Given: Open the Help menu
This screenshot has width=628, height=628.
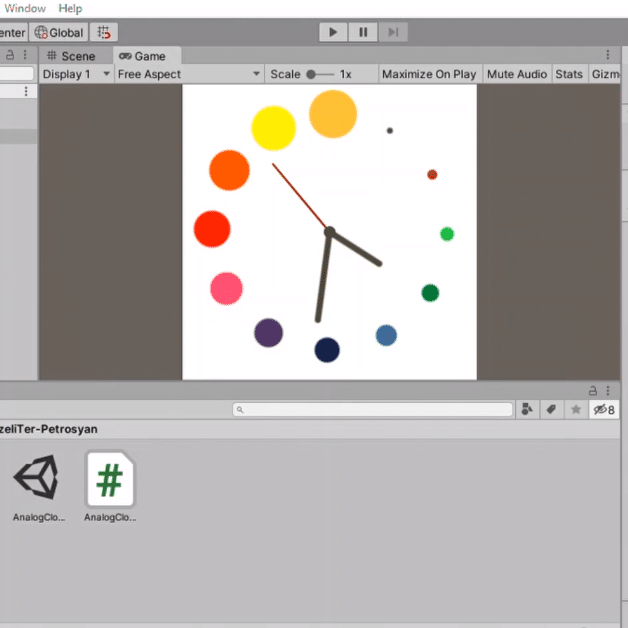Looking at the screenshot, I should point(70,8).
